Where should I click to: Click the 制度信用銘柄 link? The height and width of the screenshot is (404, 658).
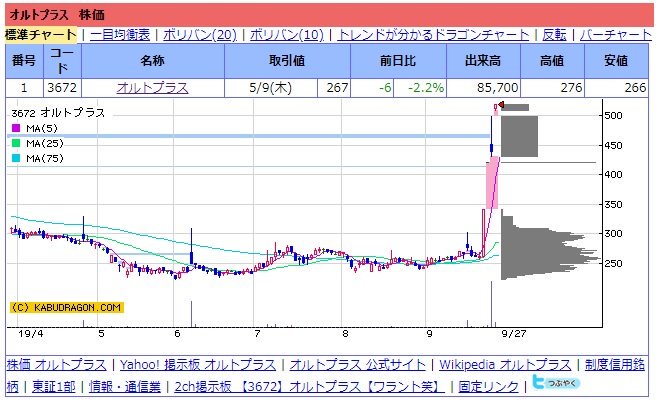614,365
